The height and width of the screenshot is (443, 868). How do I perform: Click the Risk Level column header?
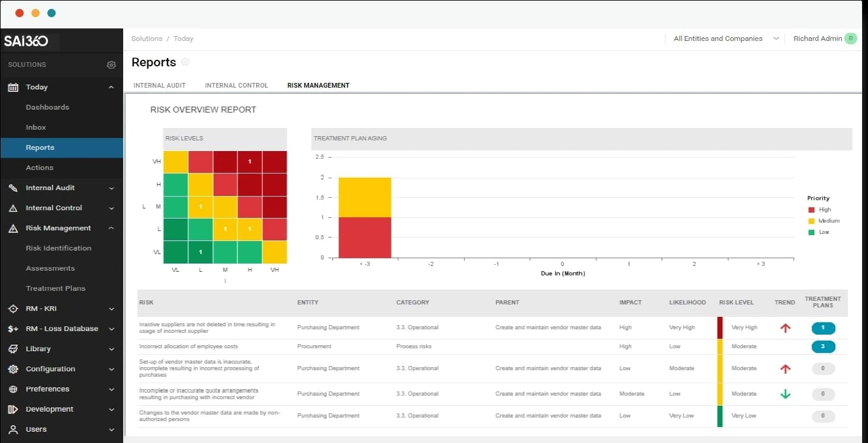[x=737, y=303]
